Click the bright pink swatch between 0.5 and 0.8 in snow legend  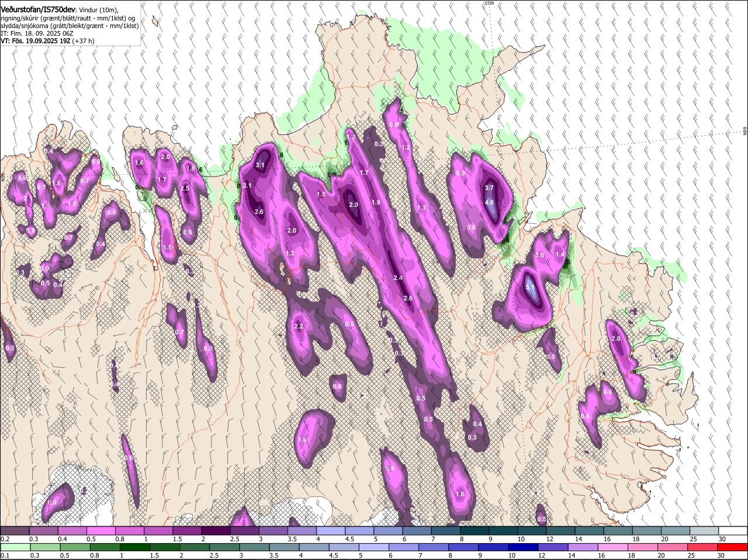[x=101, y=531]
